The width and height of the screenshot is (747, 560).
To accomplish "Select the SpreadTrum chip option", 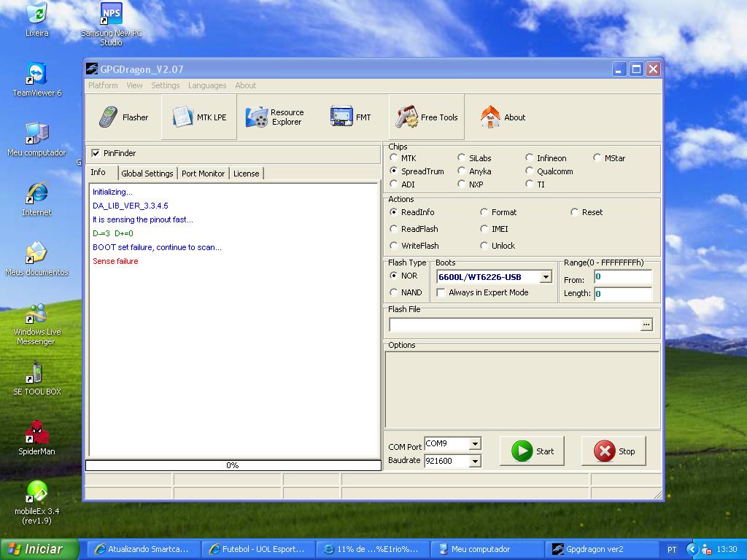I will 393,171.
